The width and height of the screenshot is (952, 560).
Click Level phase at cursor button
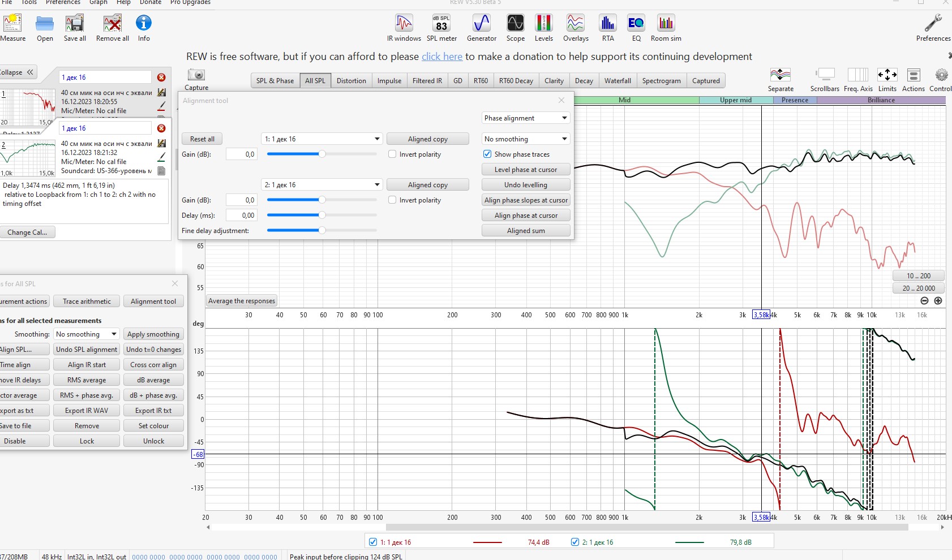(x=526, y=170)
